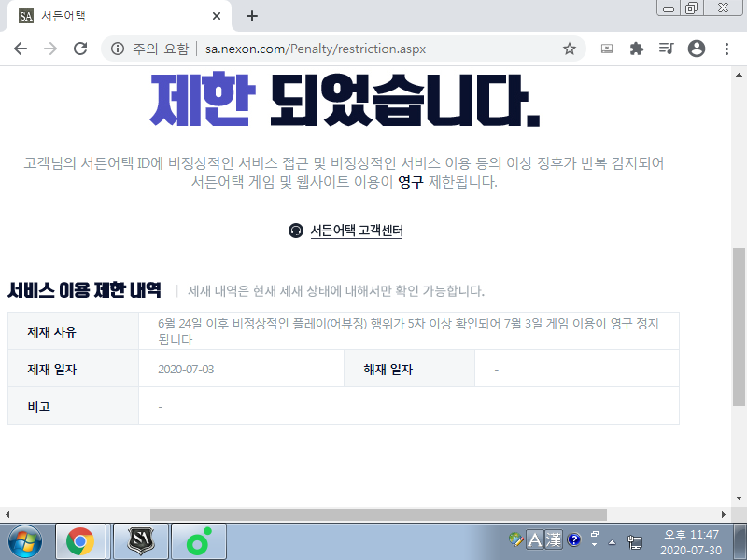Open a new browser tab
747x560 pixels.
pos(251,16)
